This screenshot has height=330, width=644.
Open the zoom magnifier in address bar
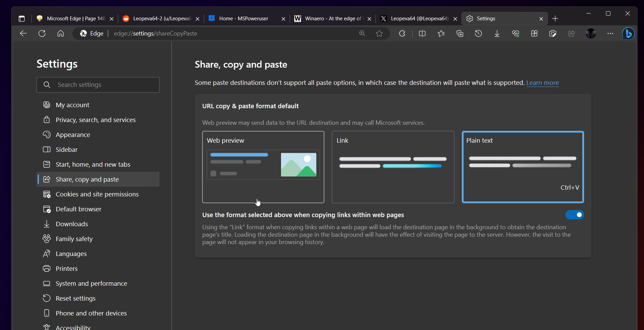tap(362, 33)
